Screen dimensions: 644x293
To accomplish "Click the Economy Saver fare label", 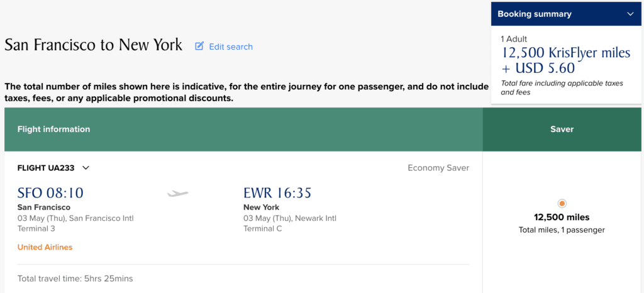I will coord(438,168).
